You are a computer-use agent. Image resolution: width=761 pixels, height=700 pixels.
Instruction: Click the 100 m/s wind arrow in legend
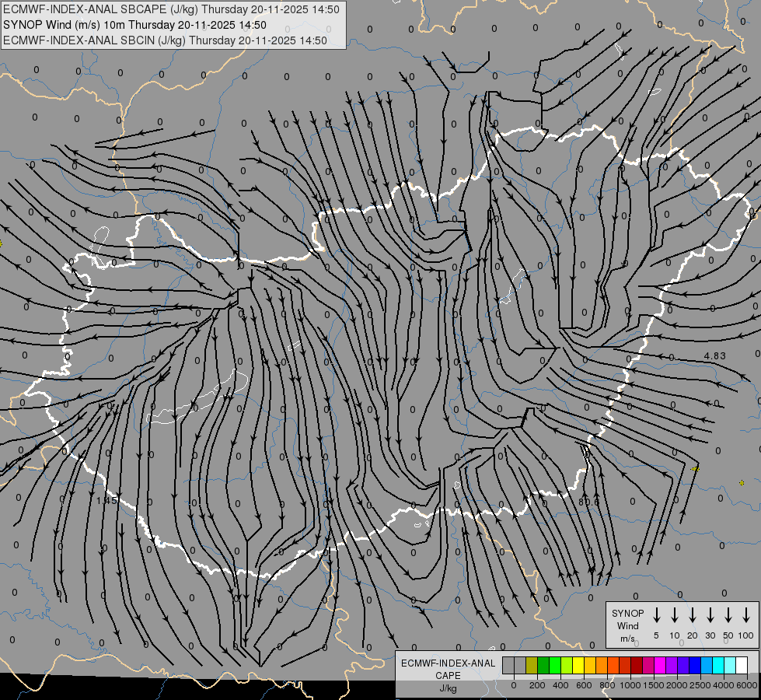click(746, 614)
